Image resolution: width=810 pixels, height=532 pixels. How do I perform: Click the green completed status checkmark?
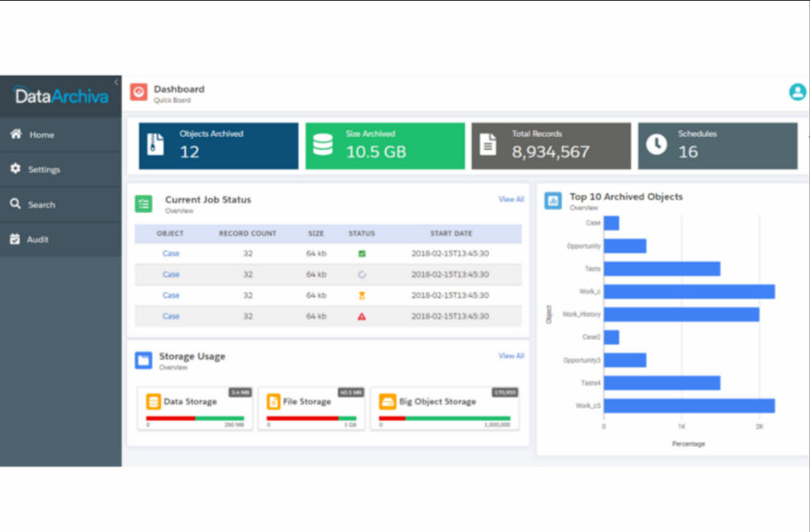click(362, 254)
